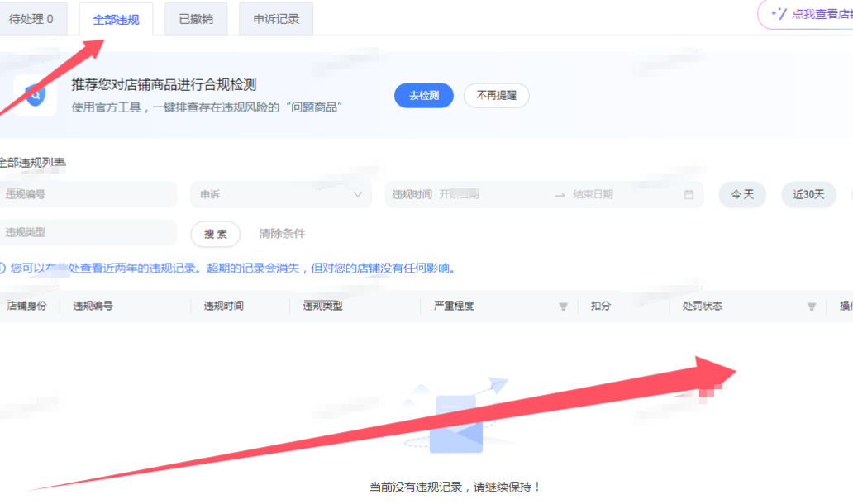
Task: Click the sparkle icon in 点我查看 button
Action: coord(778,13)
